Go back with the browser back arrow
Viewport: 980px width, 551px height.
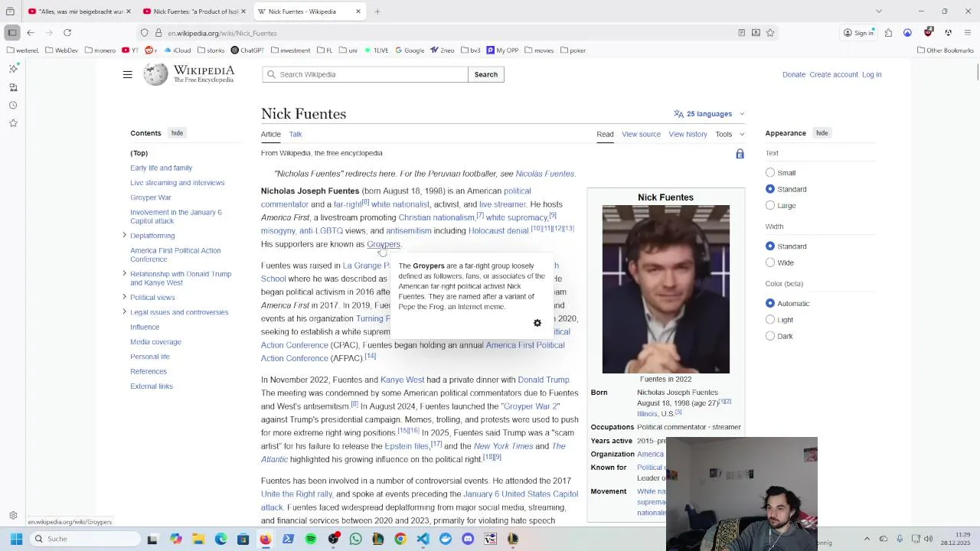[x=31, y=33]
